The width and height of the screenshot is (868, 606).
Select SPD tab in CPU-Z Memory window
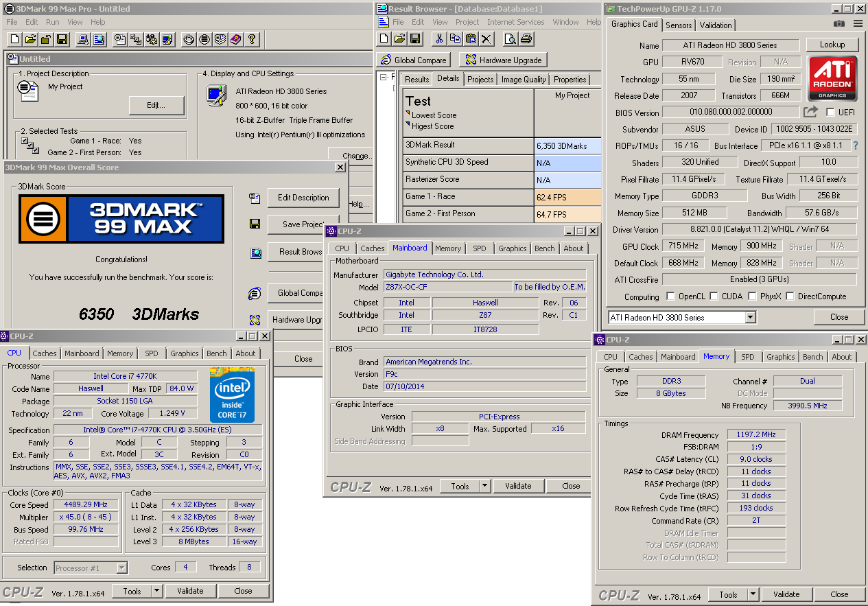click(748, 357)
